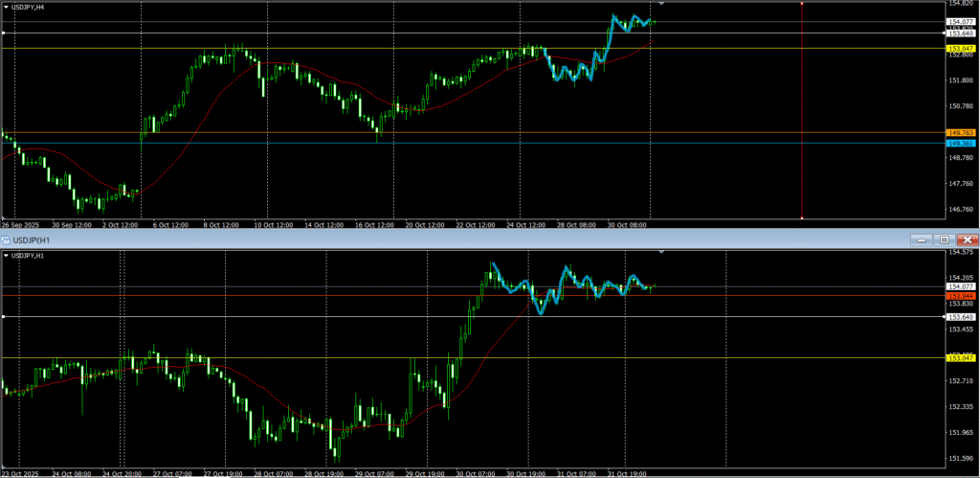Select red 153.944 price label on H1 chart
This screenshot has width=980, height=478.
coord(959,295)
